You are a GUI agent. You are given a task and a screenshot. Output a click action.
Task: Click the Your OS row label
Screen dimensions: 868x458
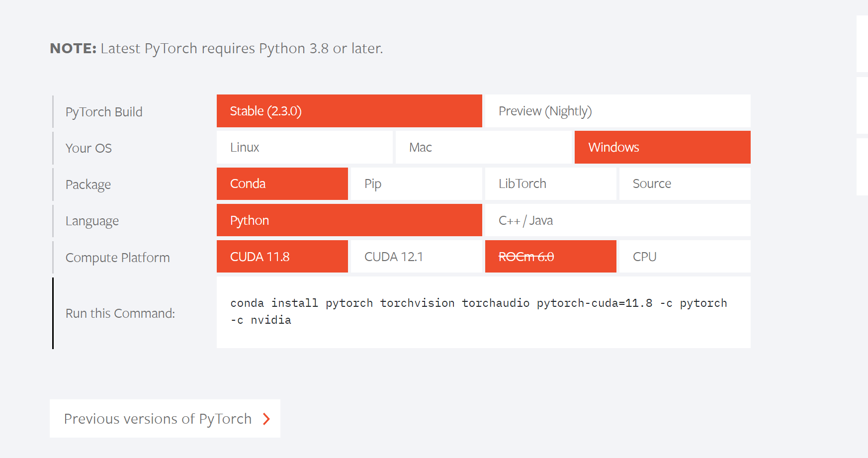pos(88,148)
